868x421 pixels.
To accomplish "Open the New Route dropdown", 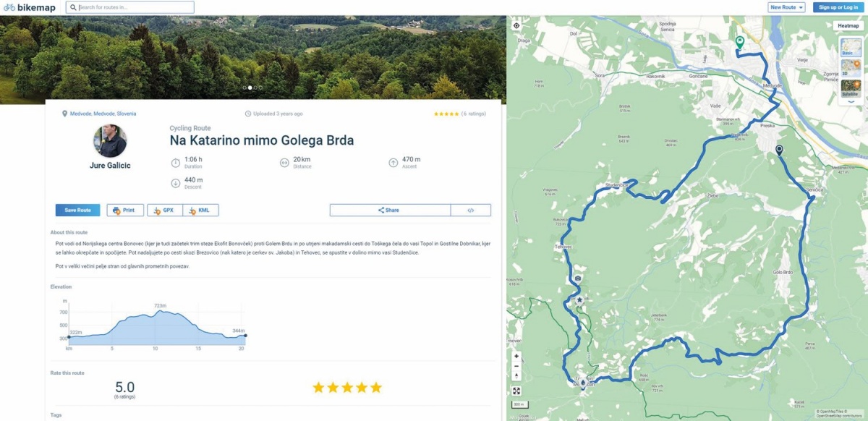I will (786, 7).
